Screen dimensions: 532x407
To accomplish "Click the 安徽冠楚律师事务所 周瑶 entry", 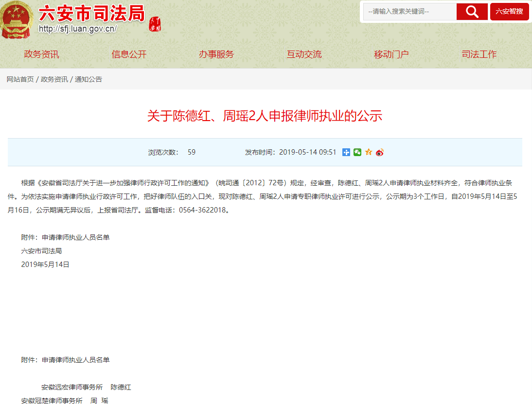I will click(x=65, y=401).
